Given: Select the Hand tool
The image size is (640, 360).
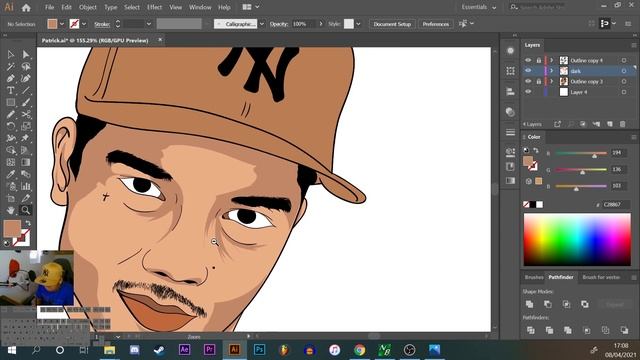Looking at the screenshot, I should point(11,210).
